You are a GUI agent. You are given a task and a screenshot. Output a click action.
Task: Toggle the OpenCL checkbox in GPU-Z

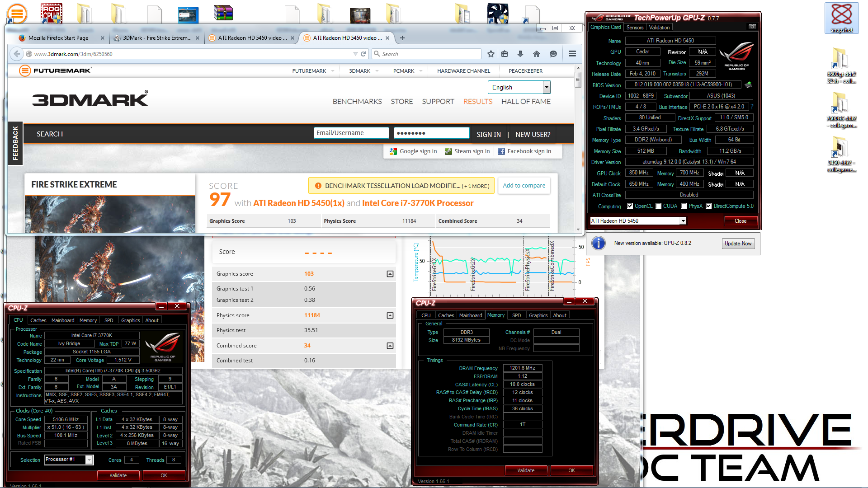click(630, 206)
